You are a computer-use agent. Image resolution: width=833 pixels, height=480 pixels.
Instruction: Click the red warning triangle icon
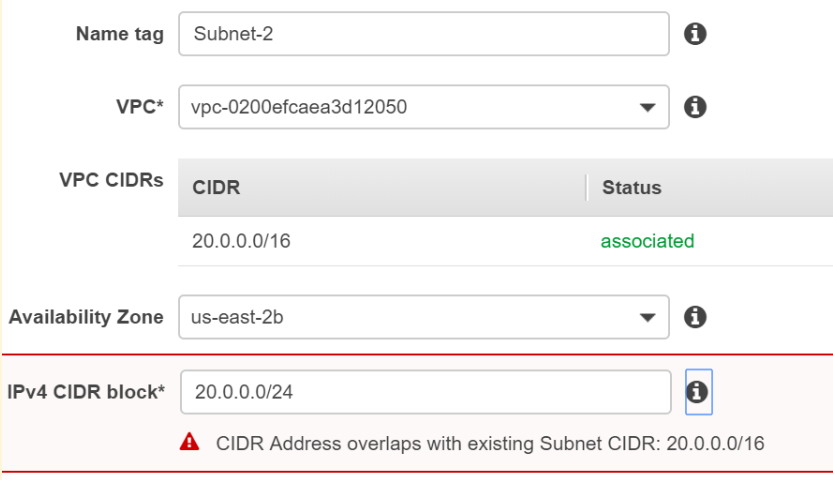click(189, 442)
